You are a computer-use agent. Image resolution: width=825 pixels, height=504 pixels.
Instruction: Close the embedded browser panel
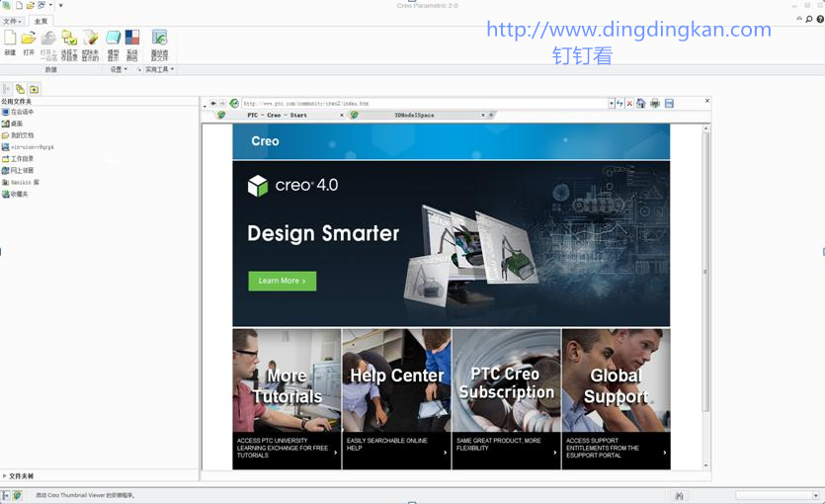(707, 101)
